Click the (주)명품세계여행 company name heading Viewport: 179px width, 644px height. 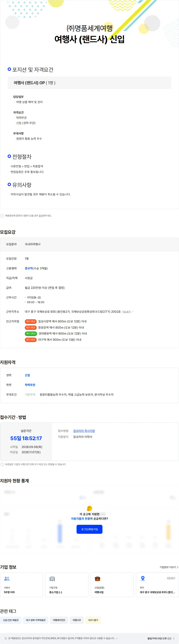point(89,28)
